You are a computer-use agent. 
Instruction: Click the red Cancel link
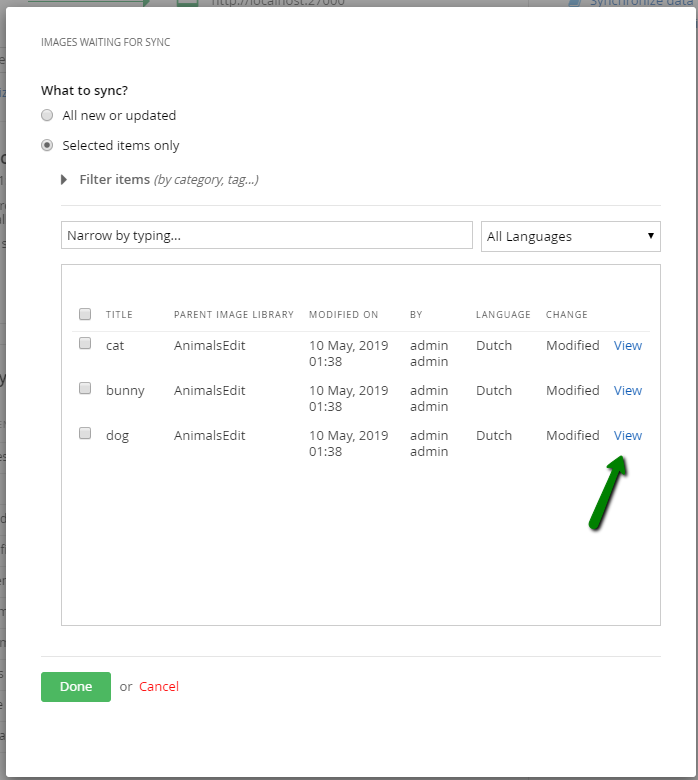159,686
